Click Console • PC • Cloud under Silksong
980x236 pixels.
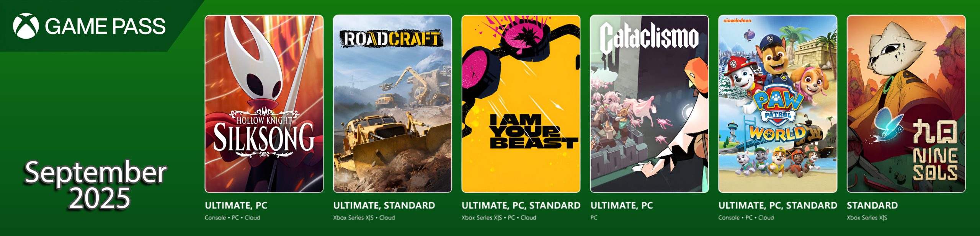coord(232,218)
